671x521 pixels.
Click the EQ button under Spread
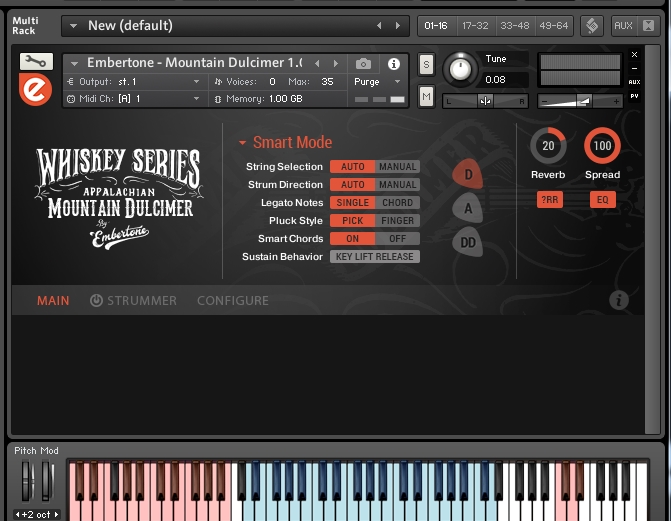602,199
